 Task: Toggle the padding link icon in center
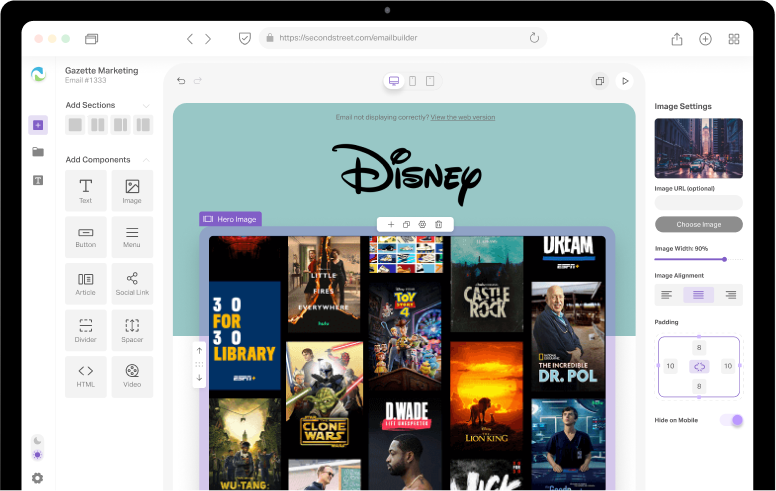coord(699,366)
